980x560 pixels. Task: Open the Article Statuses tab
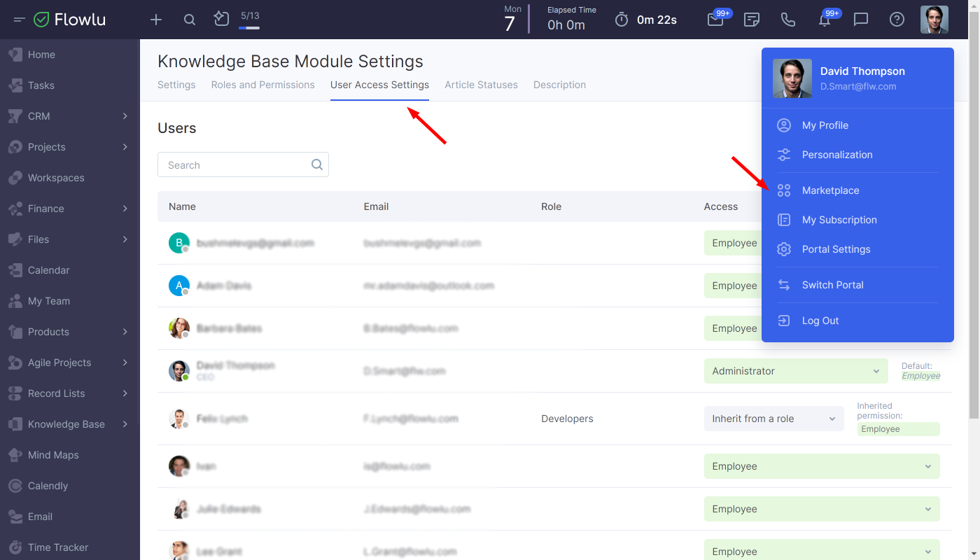[481, 85]
